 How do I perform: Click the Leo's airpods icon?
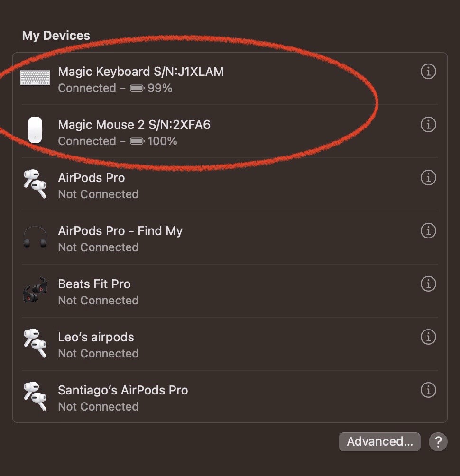click(x=35, y=343)
